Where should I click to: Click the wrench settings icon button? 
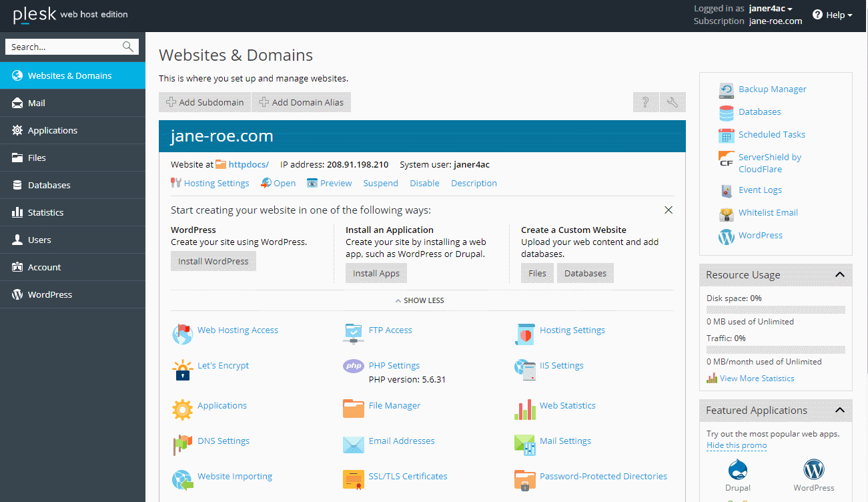coord(672,102)
